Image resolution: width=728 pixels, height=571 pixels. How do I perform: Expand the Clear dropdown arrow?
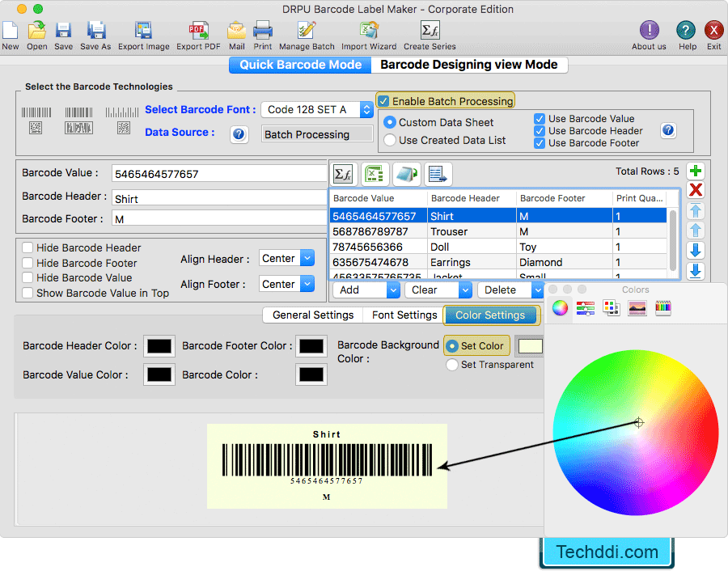tap(465, 290)
